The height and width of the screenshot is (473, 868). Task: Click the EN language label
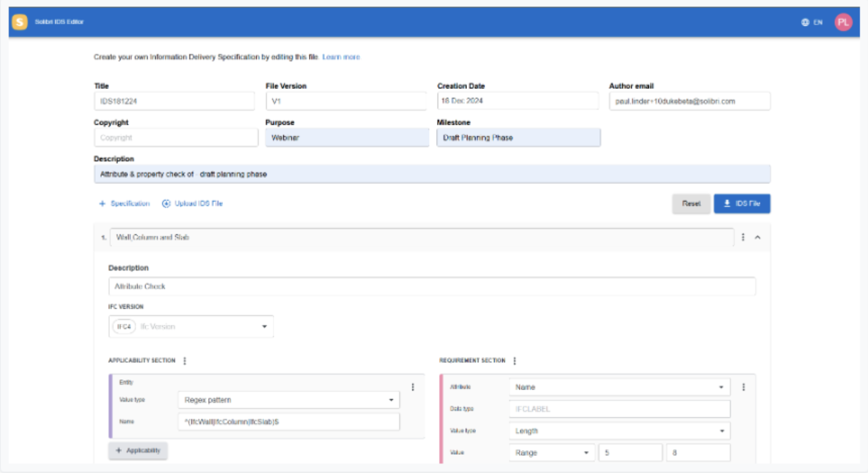click(818, 22)
